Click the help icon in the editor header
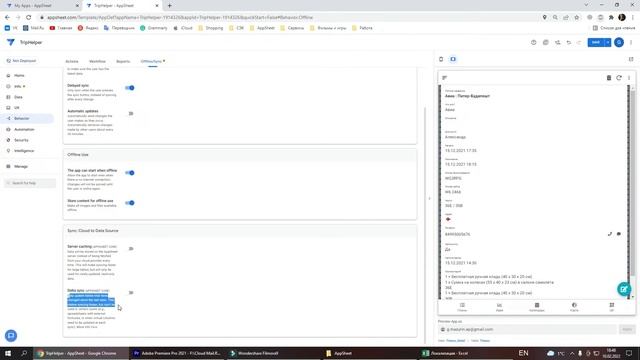Image resolution: width=640 pixels, height=360 pixels. pos(533,42)
